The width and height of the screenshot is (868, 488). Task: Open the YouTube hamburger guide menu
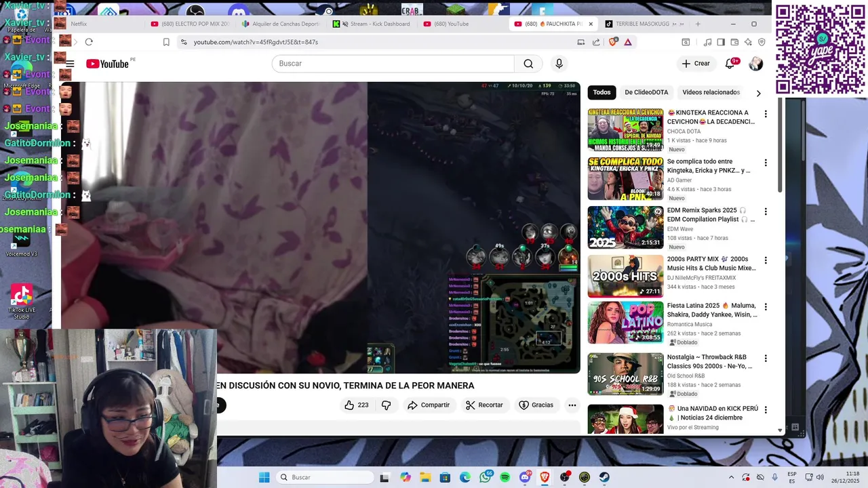click(x=70, y=64)
